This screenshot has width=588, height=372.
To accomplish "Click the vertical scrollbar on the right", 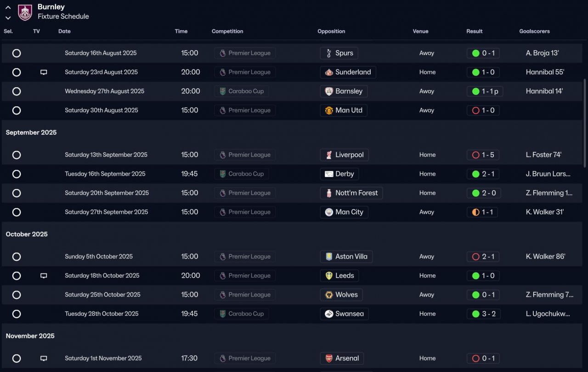I will (x=585, y=123).
